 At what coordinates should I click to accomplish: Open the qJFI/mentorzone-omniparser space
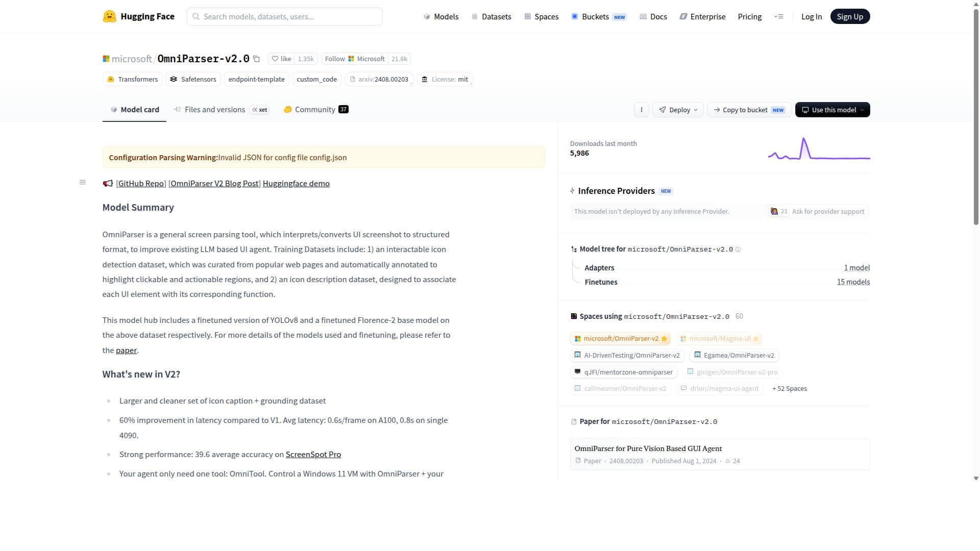point(623,372)
